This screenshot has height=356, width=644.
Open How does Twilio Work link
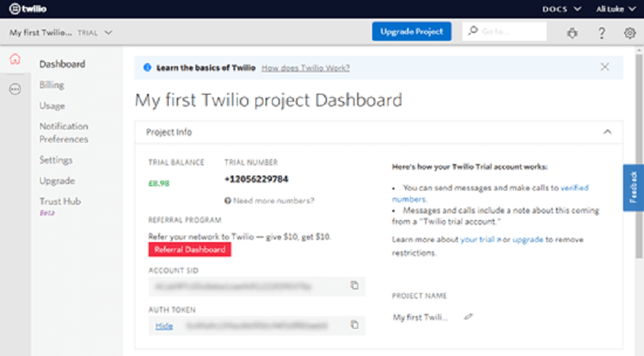pos(306,68)
